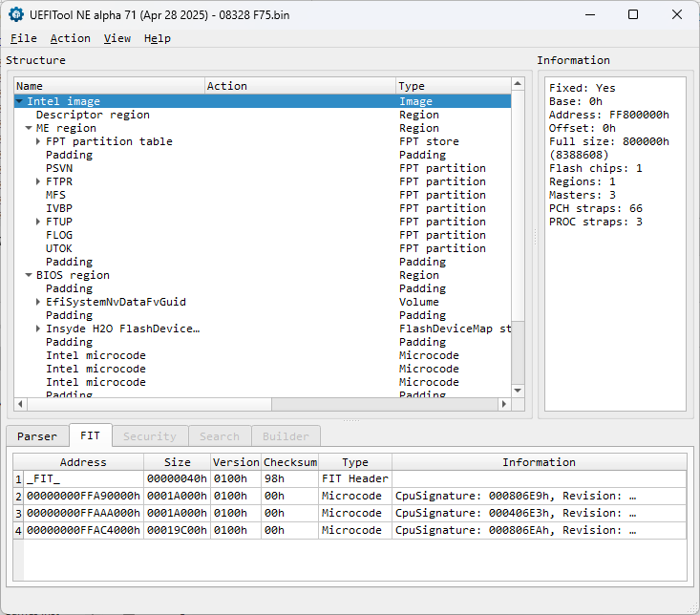Click the Address column header in FIT table
The width and height of the screenshot is (700, 615).
pos(83,462)
